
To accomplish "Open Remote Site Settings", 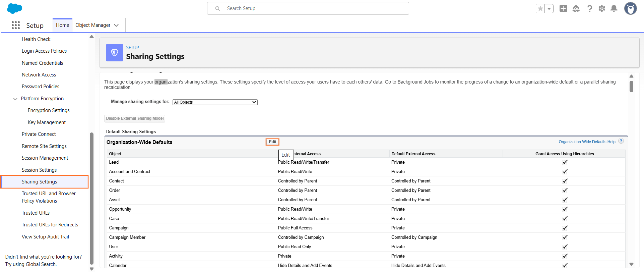I will tap(44, 146).
